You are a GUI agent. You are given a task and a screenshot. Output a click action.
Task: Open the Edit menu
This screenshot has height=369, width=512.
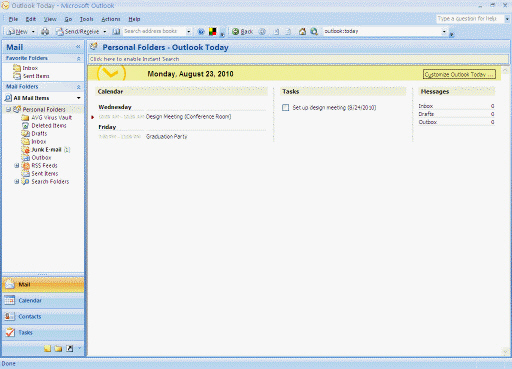(x=31, y=19)
